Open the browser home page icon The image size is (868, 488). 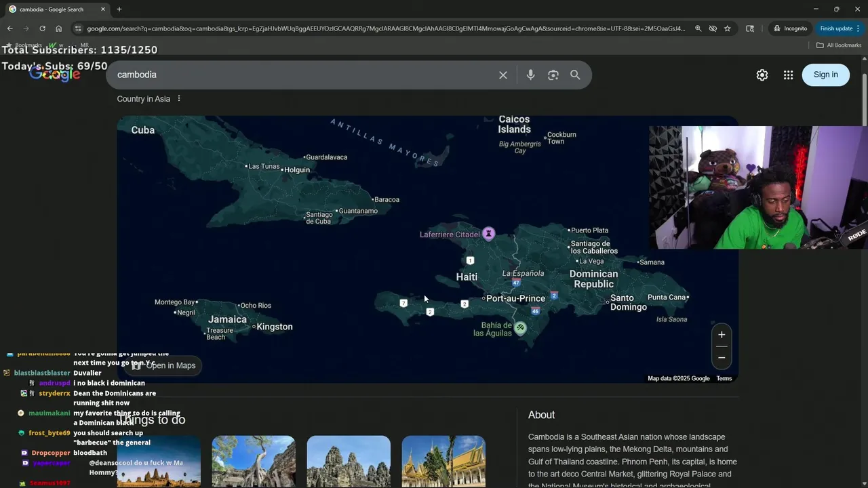58,28
